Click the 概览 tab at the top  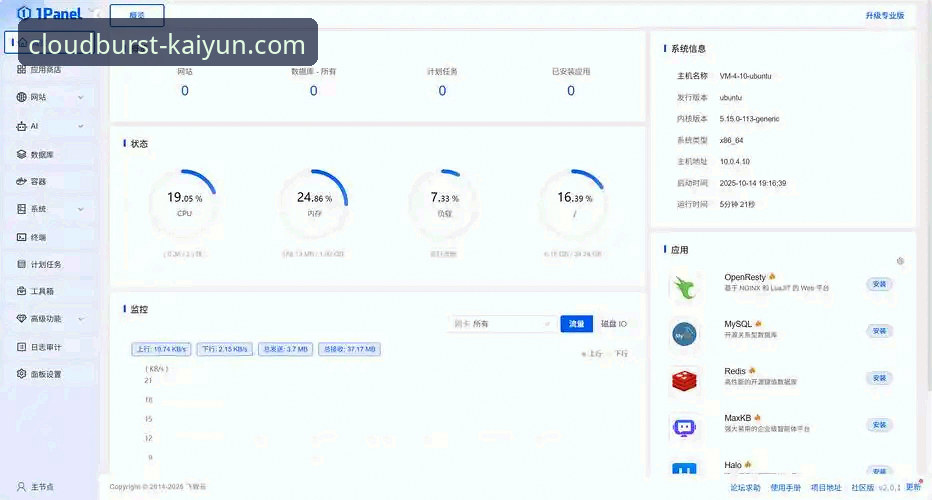[x=137, y=15]
